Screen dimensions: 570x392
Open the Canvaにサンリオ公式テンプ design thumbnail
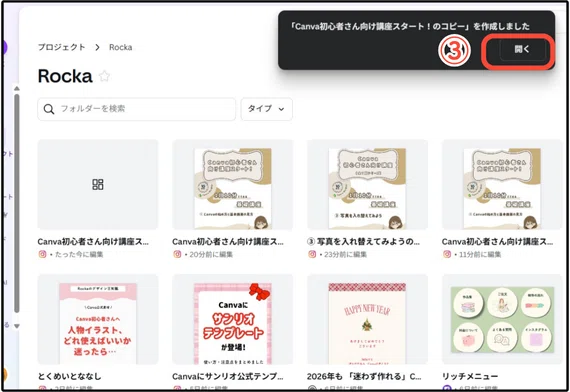(x=233, y=319)
